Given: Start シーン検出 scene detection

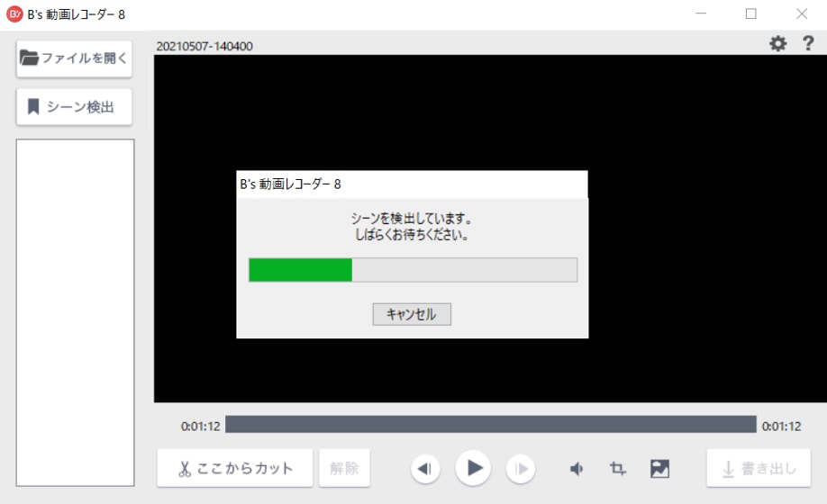Looking at the screenshot, I should point(74,107).
